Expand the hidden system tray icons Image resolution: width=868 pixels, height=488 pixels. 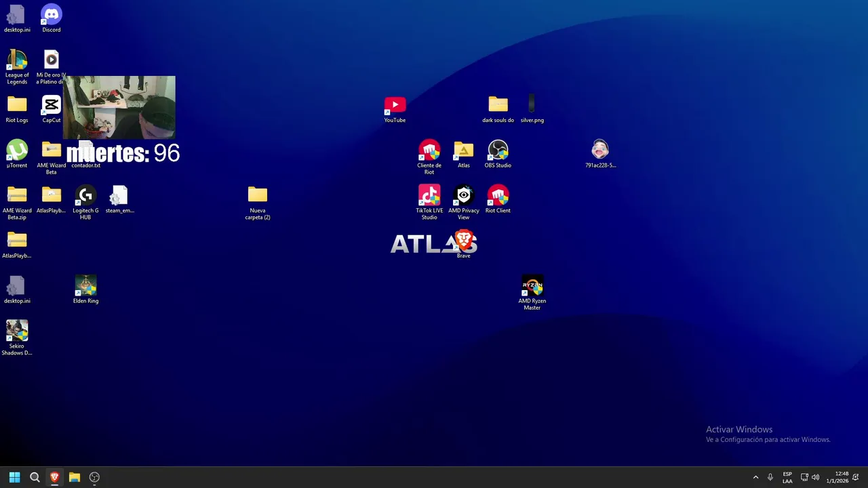[755, 477]
